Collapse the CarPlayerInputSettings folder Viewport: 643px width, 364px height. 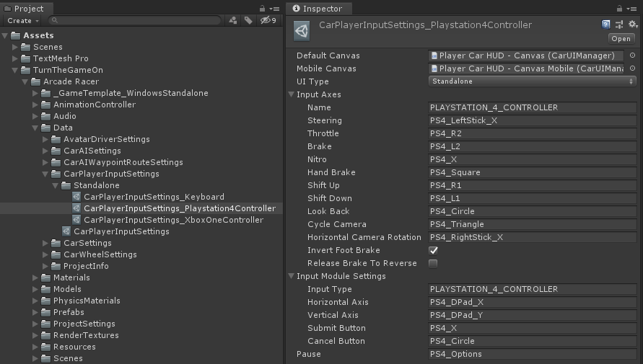[x=45, y=174]
